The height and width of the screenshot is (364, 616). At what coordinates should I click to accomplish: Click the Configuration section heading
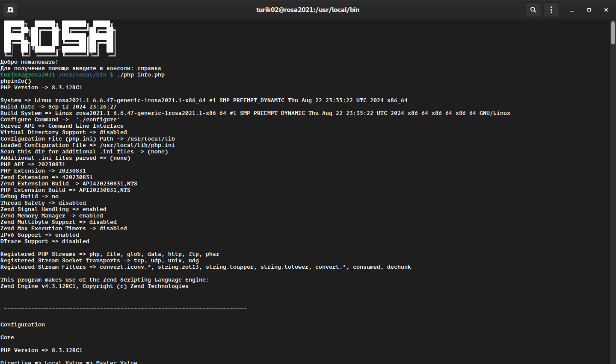(x=23, y=325)
